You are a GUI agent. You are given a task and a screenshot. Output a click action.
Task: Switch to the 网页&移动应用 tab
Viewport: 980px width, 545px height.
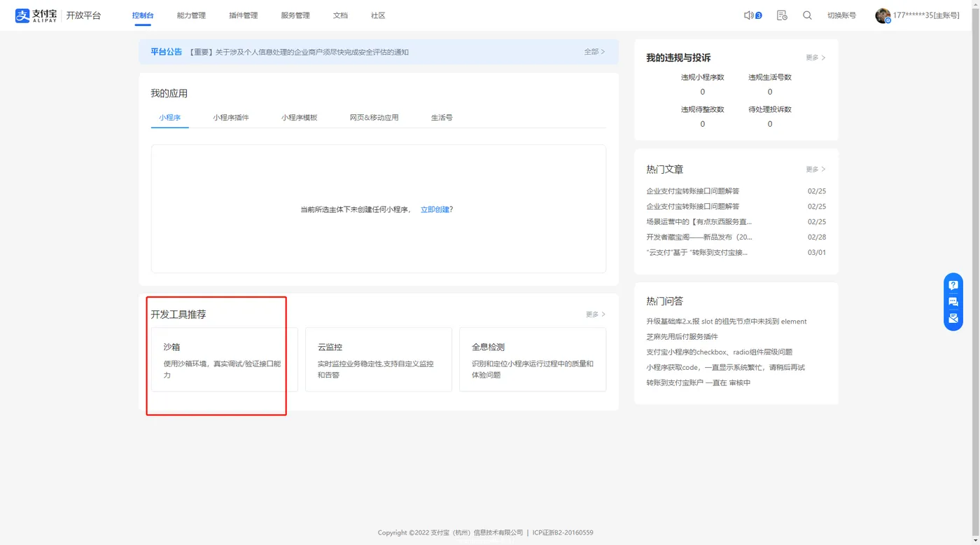[374, 118]
